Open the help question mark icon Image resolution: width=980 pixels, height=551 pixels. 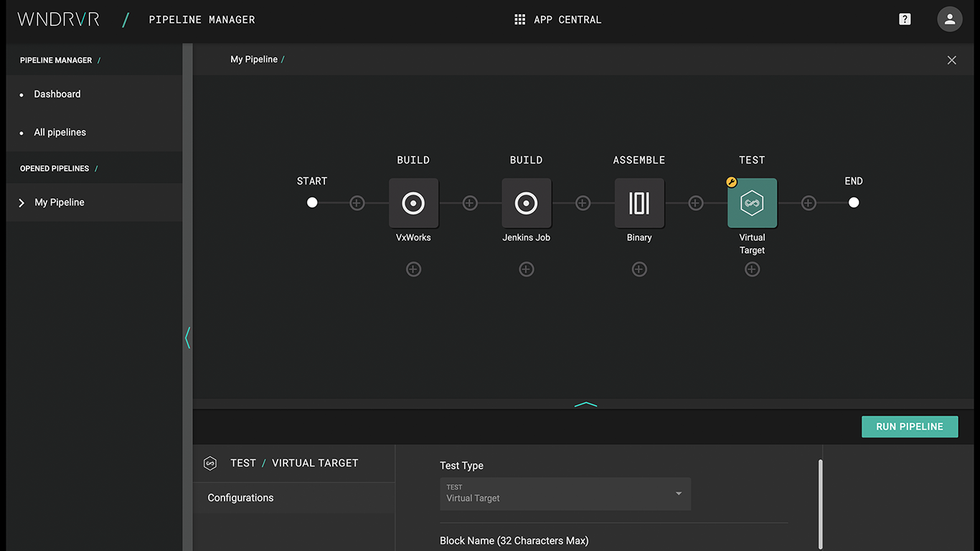[x=905, y=19]
